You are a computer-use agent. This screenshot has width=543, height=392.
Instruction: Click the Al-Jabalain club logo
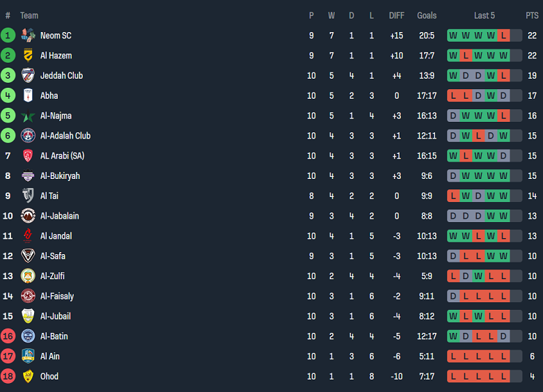(x=28, y=216)
